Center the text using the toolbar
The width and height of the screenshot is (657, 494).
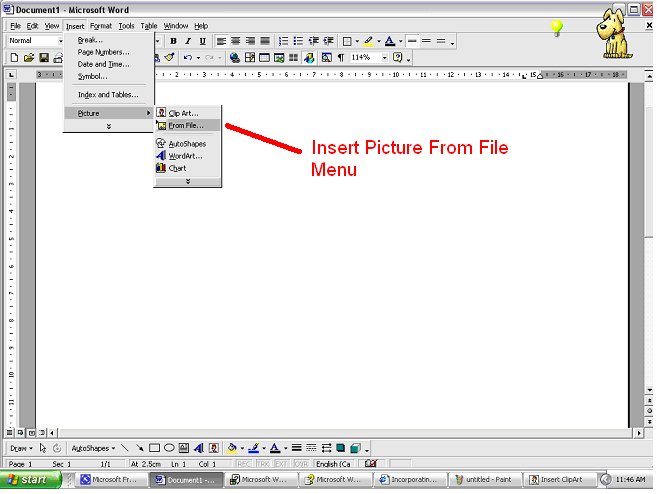(x=236, y=41)
